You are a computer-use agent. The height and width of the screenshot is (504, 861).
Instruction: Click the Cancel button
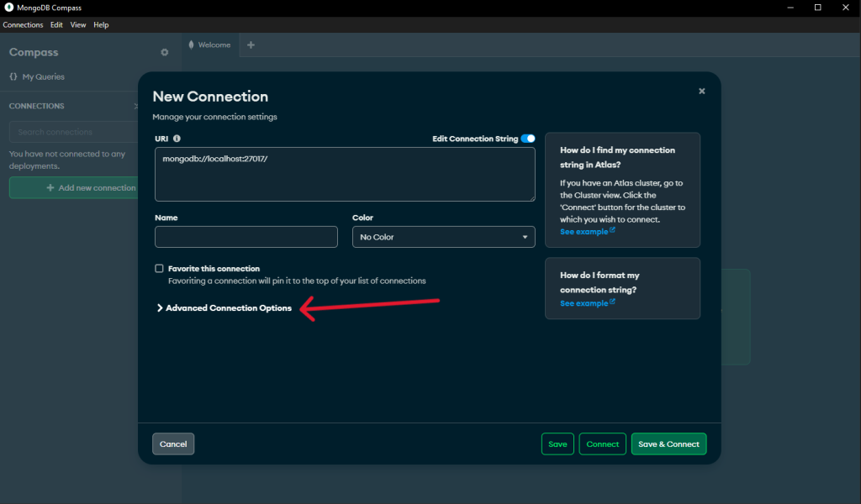[173, 444]
